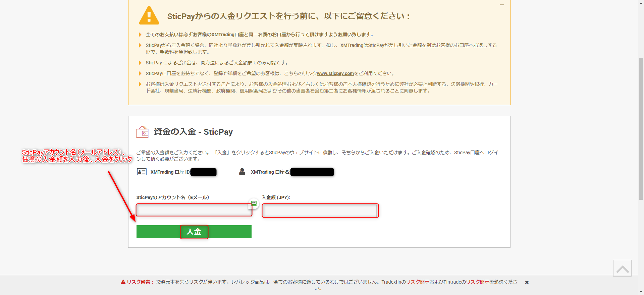This screenshot has width=644, height=295.
Task: Open the Tradexfin リスク開示 link
Action: click(418, 282)
